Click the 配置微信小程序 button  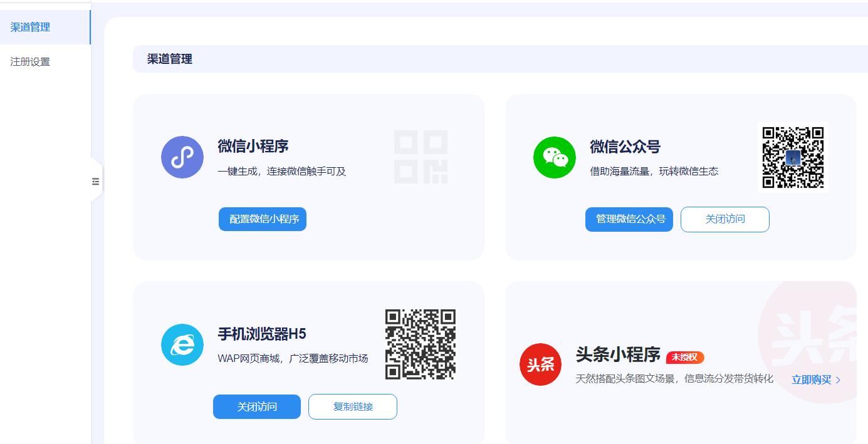click(x=263, y=219)
